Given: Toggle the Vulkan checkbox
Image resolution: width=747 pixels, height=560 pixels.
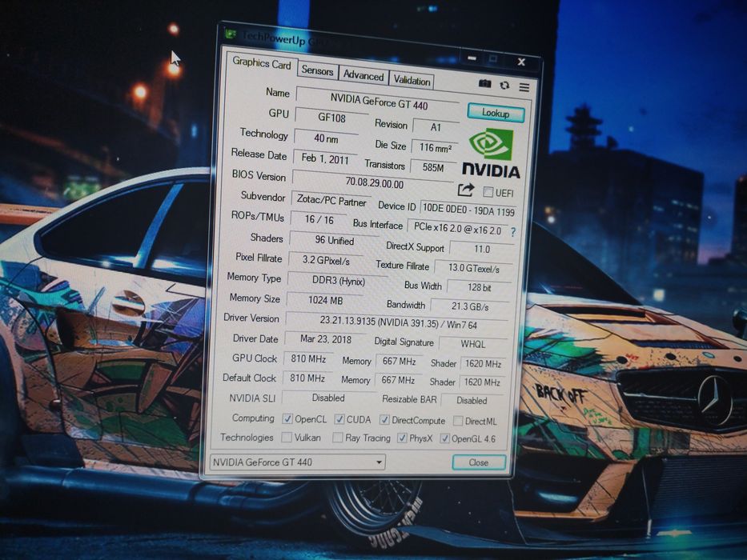Looking at the screenshot, I should 287,437.
